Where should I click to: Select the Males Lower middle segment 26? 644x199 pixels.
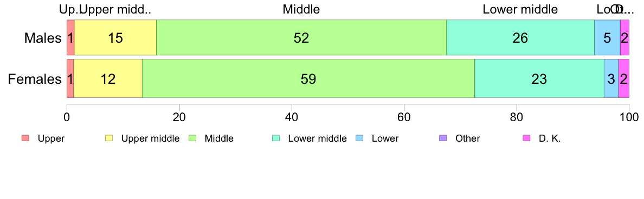coord(520,37)
